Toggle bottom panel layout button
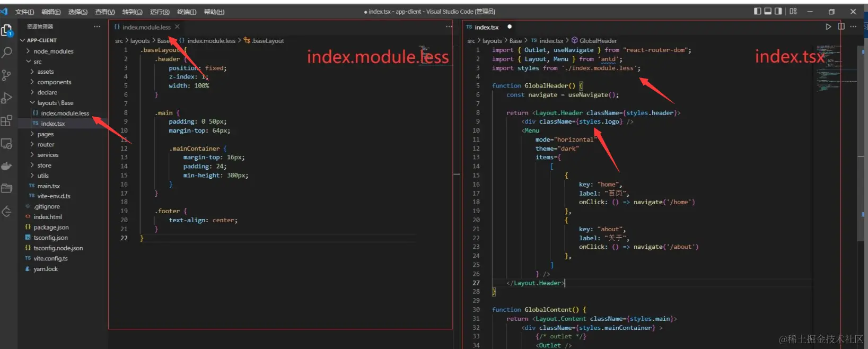868x349 pixels. [768, 11]
